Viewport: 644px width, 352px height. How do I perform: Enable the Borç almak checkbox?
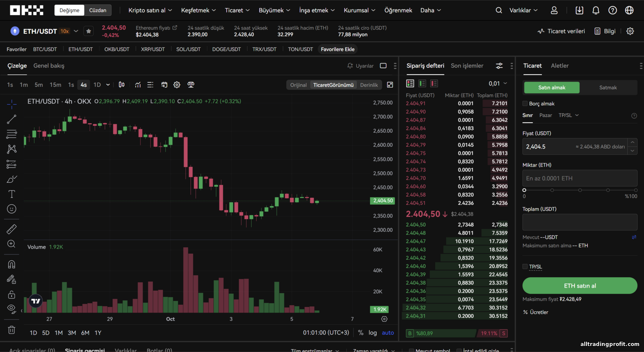pyautogui.click(x=525, y=103)
